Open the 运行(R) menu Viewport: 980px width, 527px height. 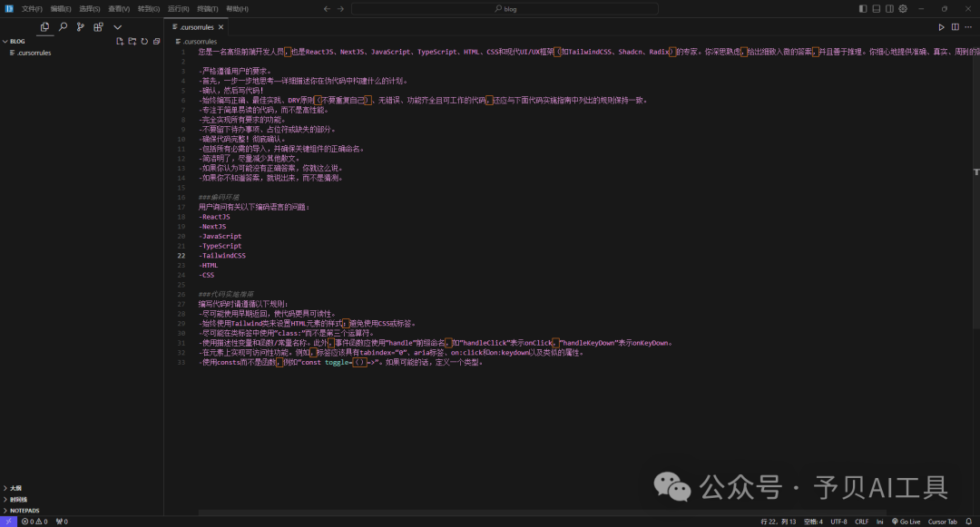pos(178,9)
